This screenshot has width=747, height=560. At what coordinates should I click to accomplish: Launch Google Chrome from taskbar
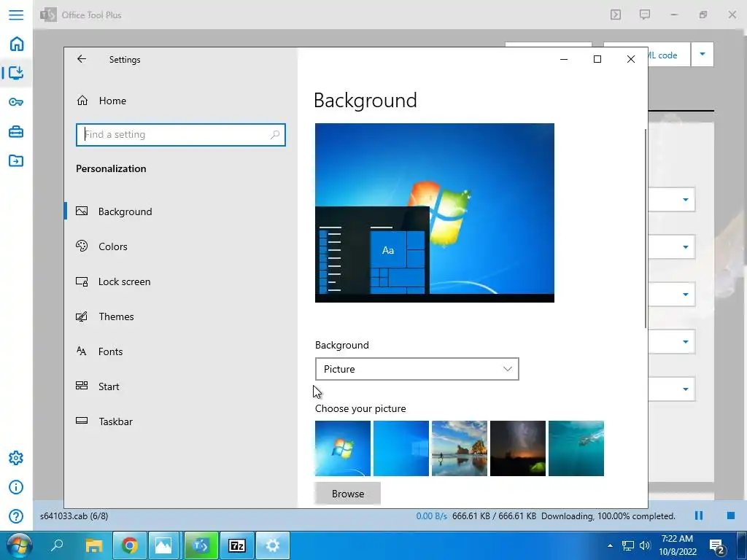click(128, 545)
